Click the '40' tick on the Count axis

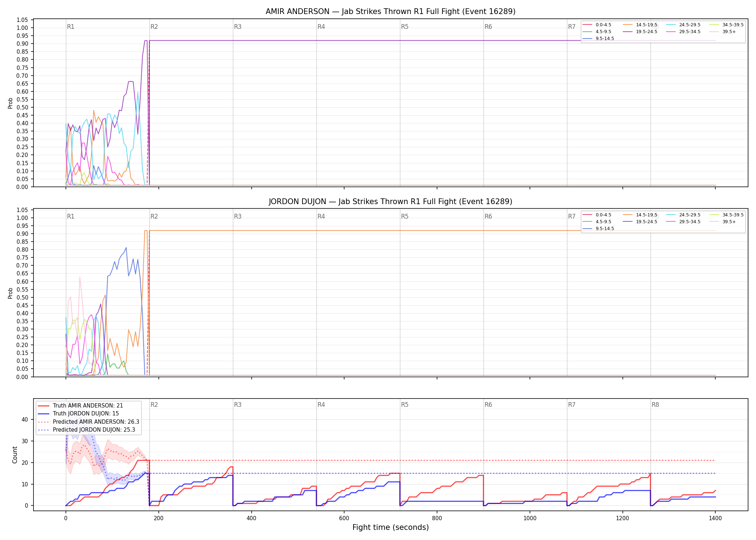point(25,419)
